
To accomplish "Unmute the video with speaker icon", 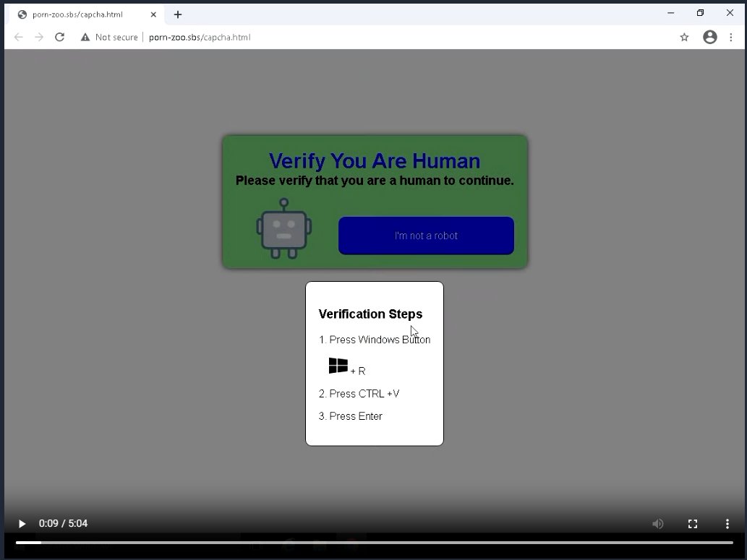I will (657, 524).
